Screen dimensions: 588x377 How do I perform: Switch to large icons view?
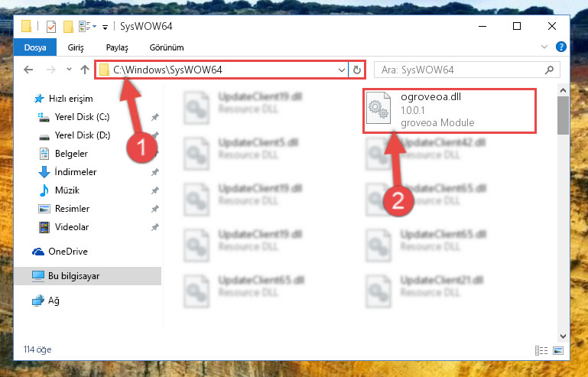pyautogui.click(x=558, y=350)
